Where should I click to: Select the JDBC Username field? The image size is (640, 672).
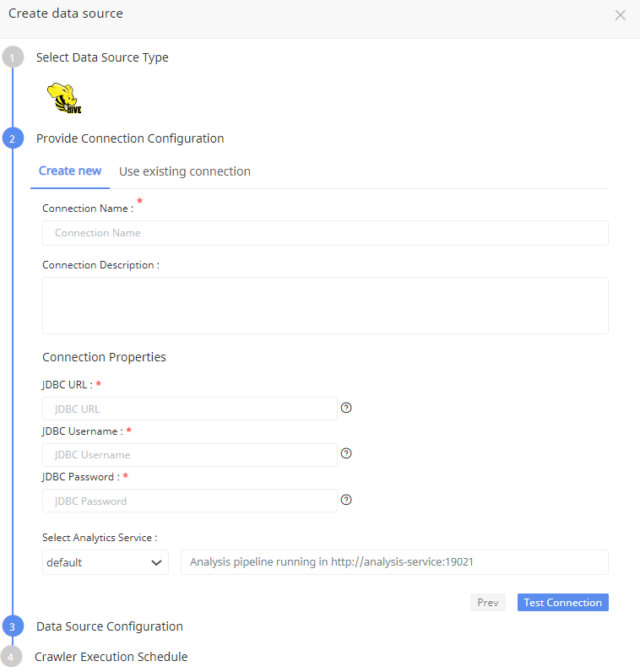click(x=190, y=455)
